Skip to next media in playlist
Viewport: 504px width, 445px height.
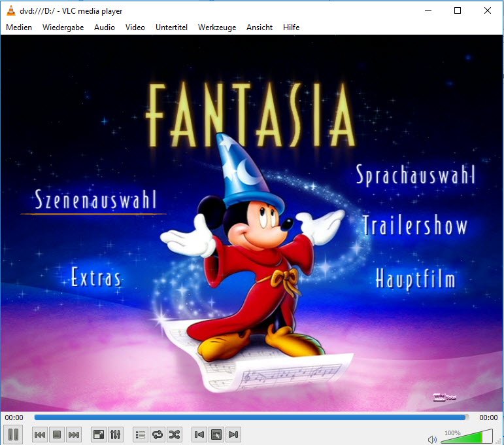click(74, 435)
